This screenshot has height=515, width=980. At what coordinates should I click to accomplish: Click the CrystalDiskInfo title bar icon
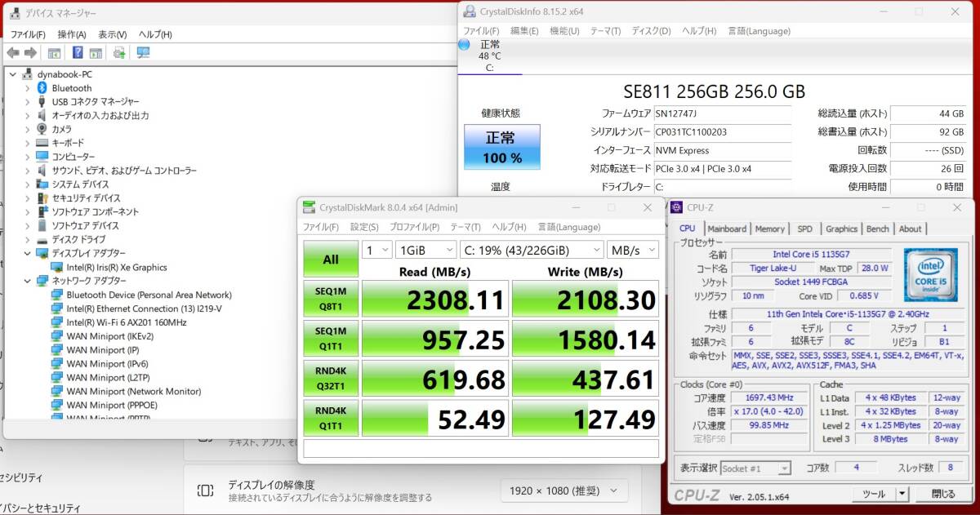(x=469, y=11)
